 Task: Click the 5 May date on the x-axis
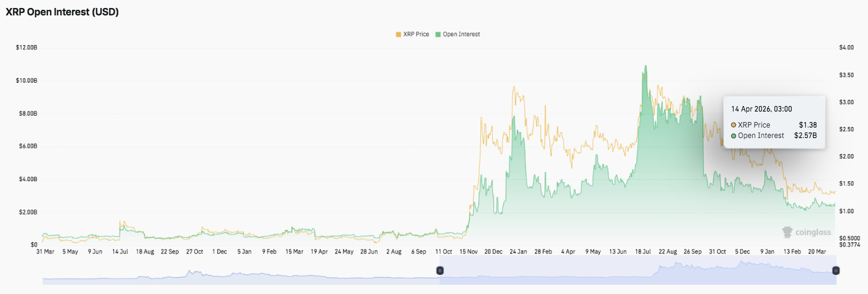[71, 251]
